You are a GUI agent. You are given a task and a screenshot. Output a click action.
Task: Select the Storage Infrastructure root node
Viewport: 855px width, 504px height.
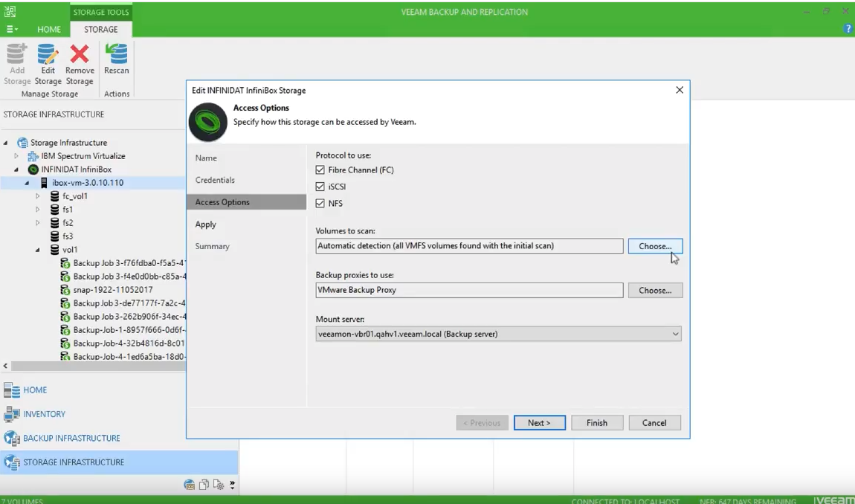[68, 143]
